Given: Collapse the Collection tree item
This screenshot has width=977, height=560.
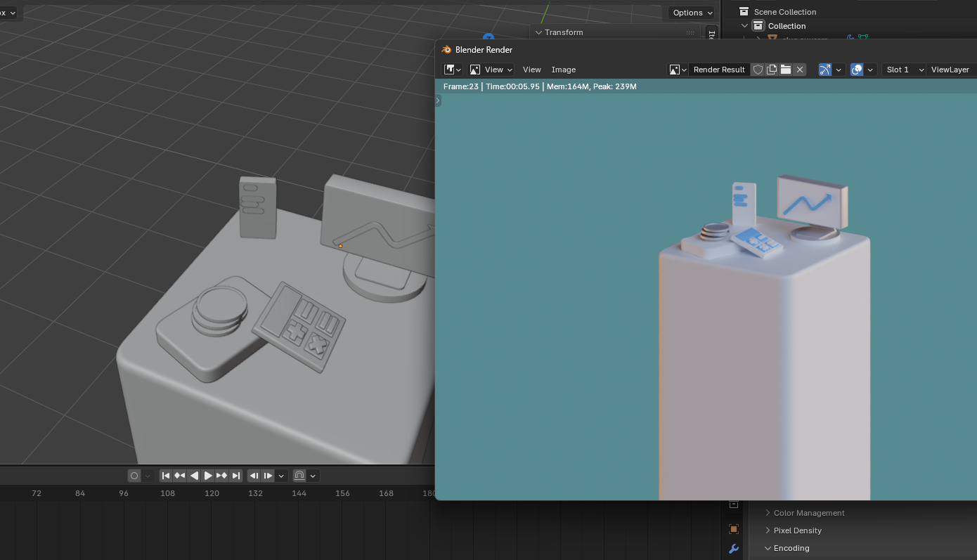Looking at the screenshot, I should point(745,26).
